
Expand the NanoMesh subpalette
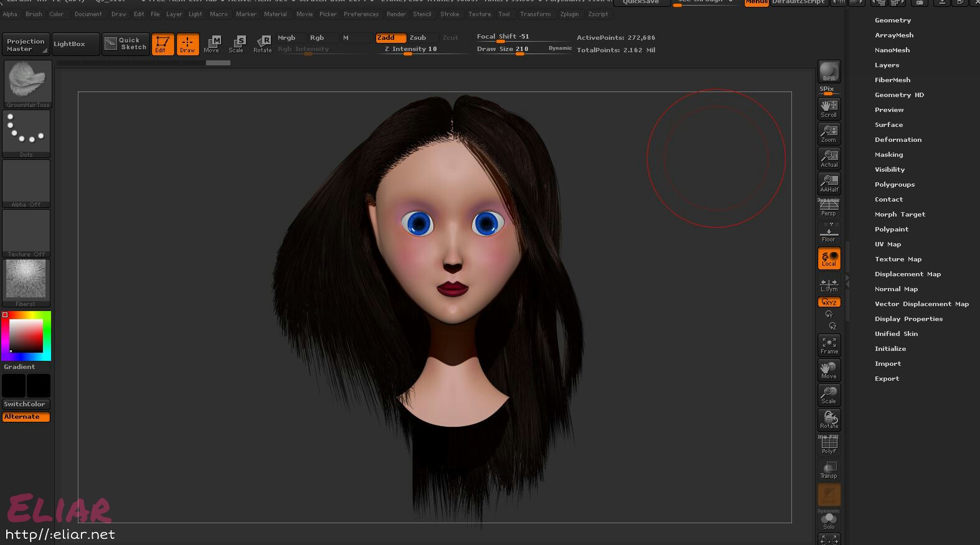[892, 50]
